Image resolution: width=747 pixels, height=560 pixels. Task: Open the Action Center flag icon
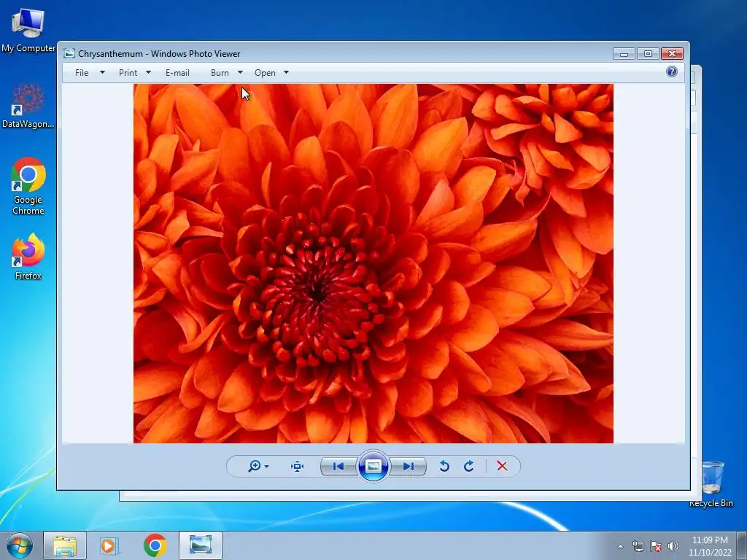click(656, 546)
